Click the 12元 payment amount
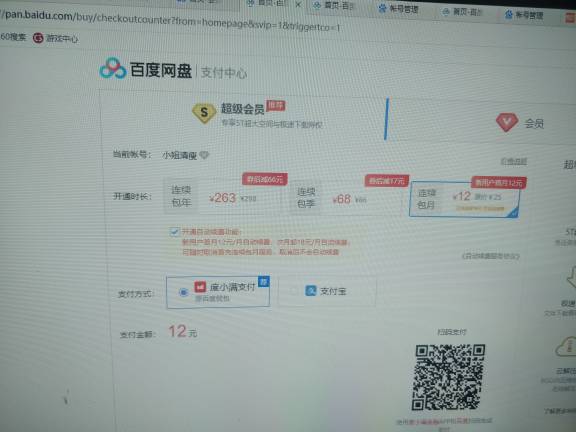 tap(183, 332)
